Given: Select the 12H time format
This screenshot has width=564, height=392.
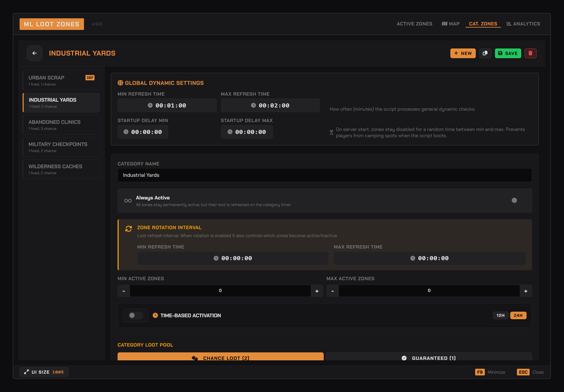Looking at the screenshot, I should 501,316.
